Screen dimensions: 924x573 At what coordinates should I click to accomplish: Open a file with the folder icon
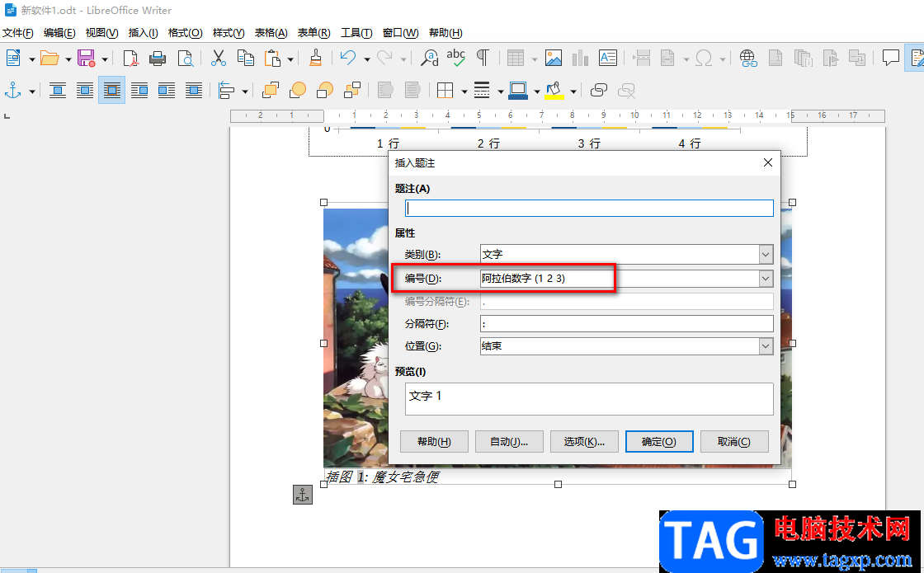pyautogui.click(x=49, y=59)
